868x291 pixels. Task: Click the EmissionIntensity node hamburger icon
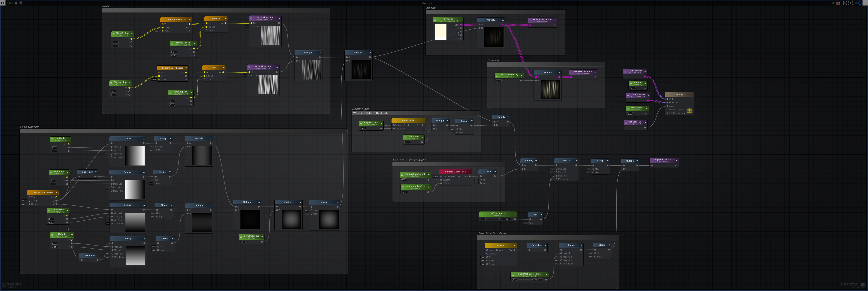coord(497,76)
